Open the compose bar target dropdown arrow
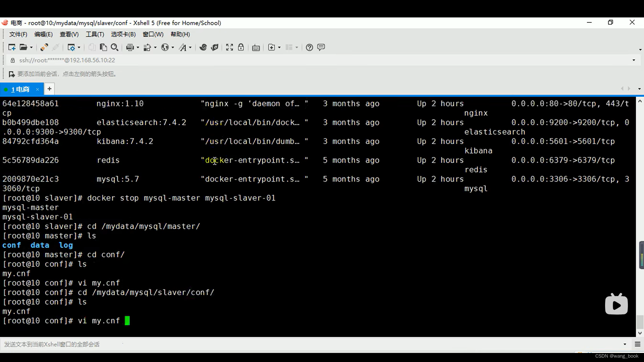The height and width of the screenshot is (362, 644). pyautogui.click(x=625, y=344)
